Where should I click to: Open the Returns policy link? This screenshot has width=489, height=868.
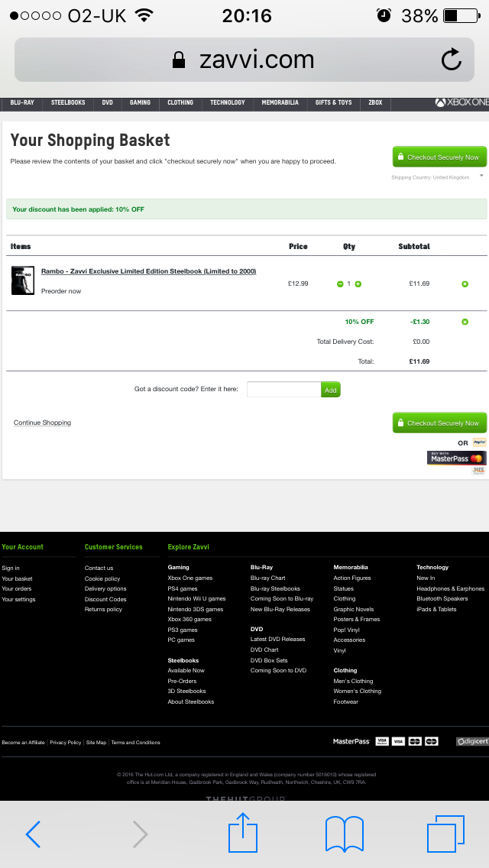pos(104,610)
